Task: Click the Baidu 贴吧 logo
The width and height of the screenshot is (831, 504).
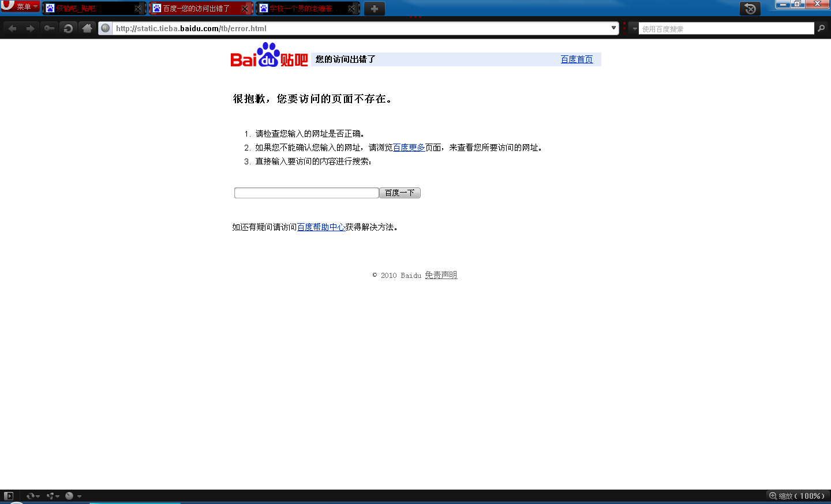Action: (269, 55)
